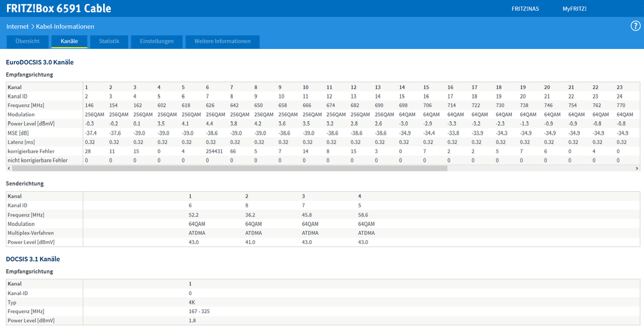644x333 pixels.
Task: Click the DOCSIS 3.1 frequency range 167 - 325
Action: pos(199,312)
